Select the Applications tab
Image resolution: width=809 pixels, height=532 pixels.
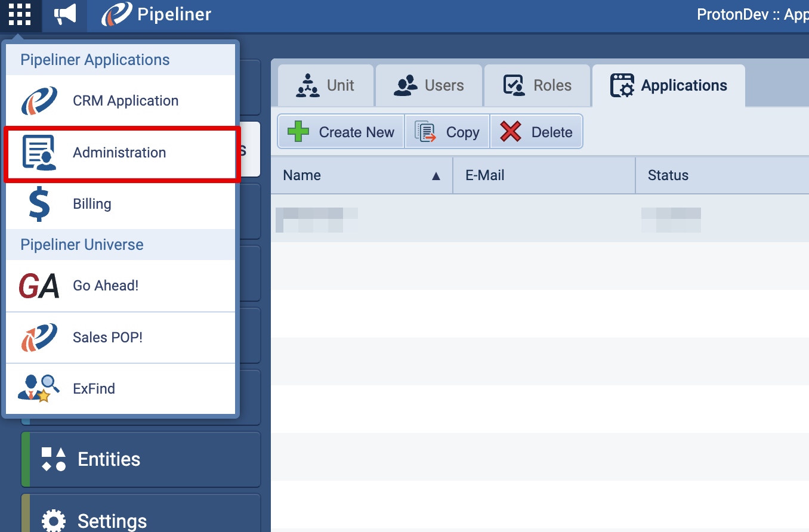669,86
